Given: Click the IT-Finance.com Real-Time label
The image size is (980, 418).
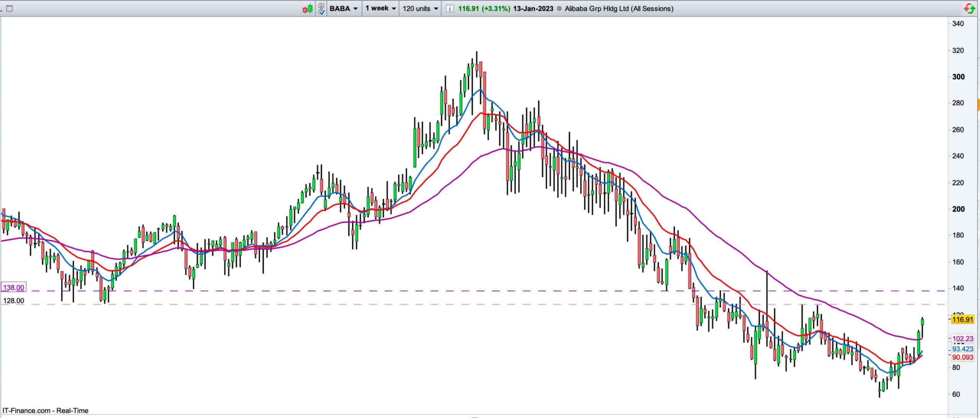Looking at the screenshot, I should [46, 411].
